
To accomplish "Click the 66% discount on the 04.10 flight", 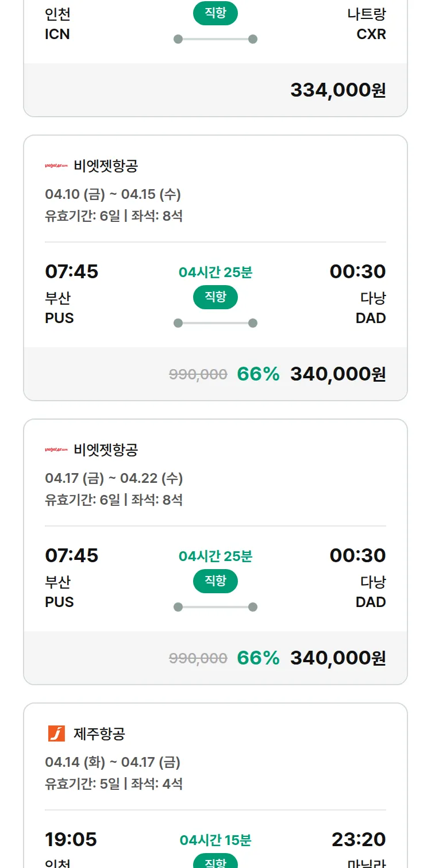I will click(258, 374).
